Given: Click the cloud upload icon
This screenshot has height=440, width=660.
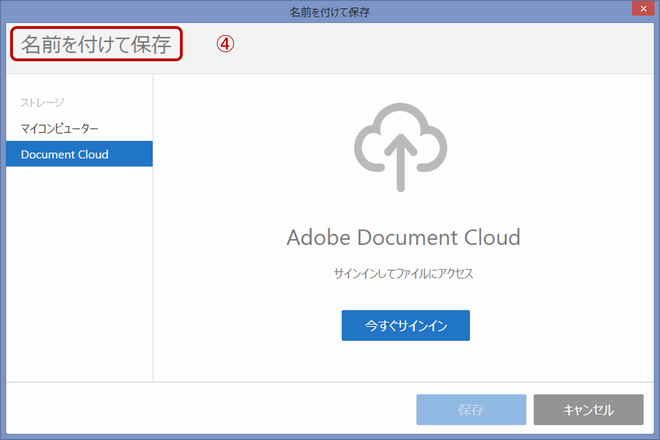Looking at the screenshot, I should (401, 147).
